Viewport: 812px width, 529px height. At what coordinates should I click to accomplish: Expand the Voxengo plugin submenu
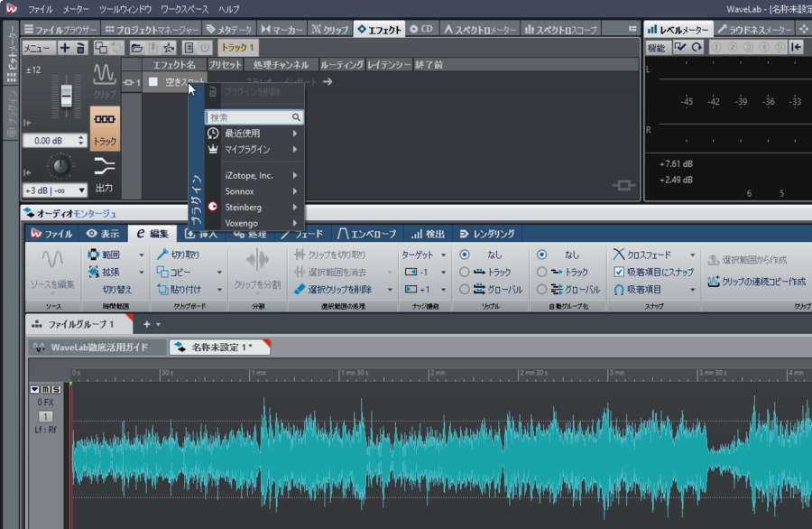tap(254, 223)
